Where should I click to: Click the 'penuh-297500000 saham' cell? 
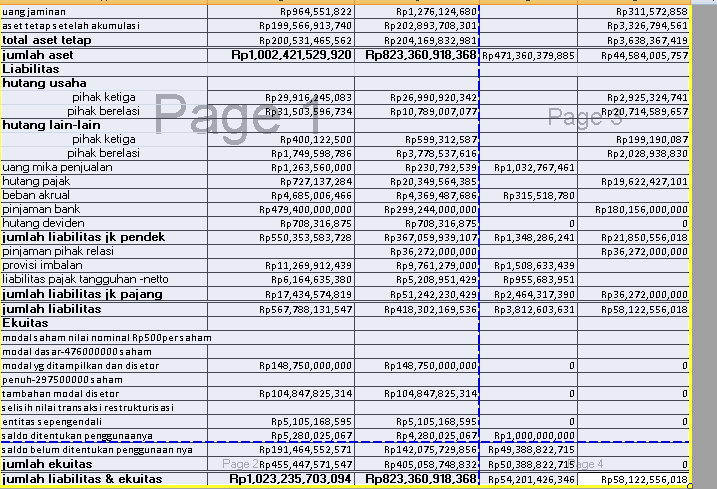(104, 380)
